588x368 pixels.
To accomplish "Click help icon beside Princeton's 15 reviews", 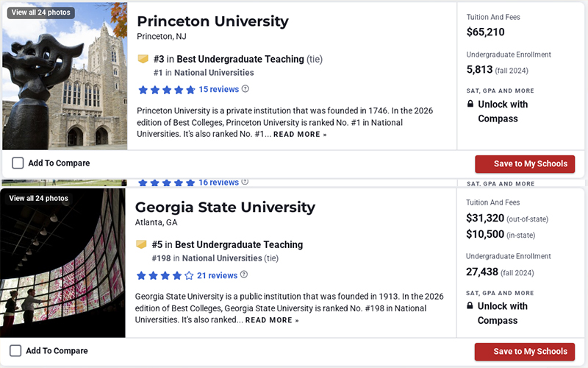I will click(245, 89).
